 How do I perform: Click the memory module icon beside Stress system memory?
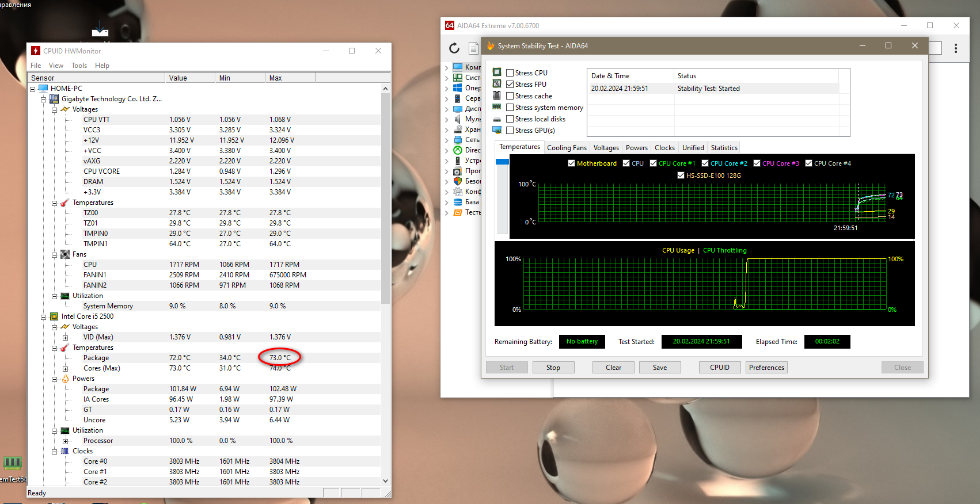coord(497,107)
